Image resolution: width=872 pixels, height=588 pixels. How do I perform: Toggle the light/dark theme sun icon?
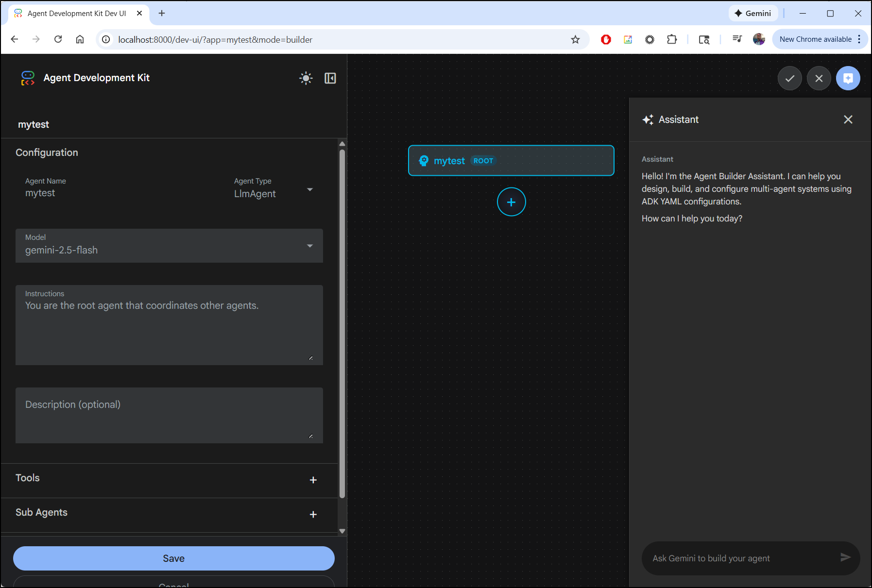point(306,78)
